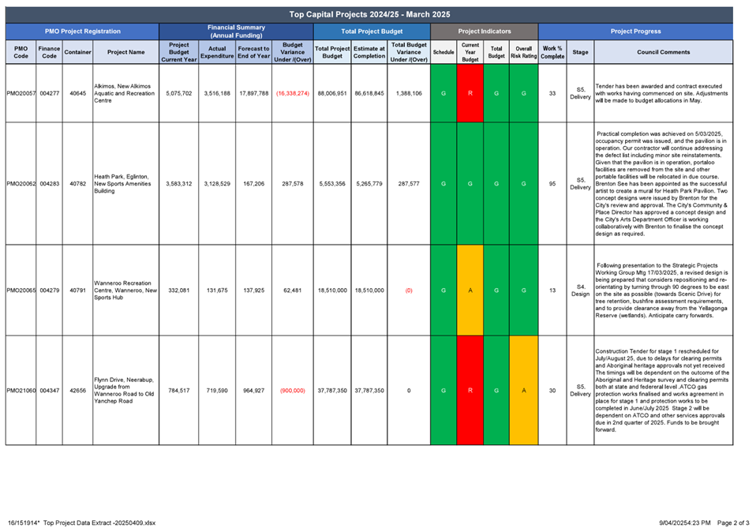Click the 'Actual Expenditure' column header
756x532 pixels.
pyautogui.click(x=217, y=52)
